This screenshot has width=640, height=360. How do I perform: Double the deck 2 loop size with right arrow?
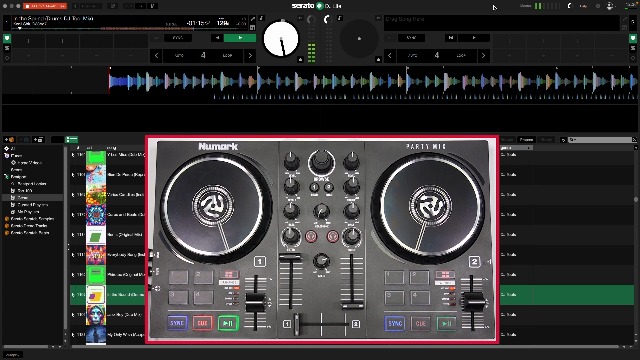click(484, 56)
